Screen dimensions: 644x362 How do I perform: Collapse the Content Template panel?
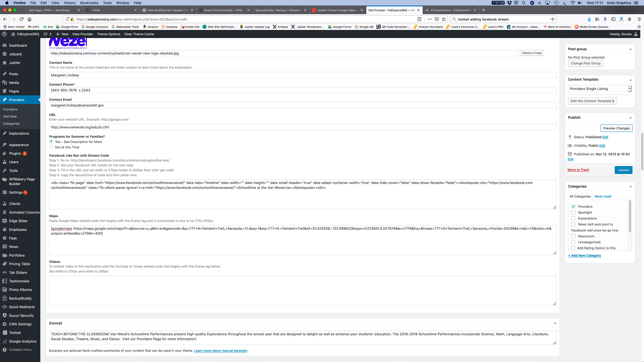click(x=630, y=80)
